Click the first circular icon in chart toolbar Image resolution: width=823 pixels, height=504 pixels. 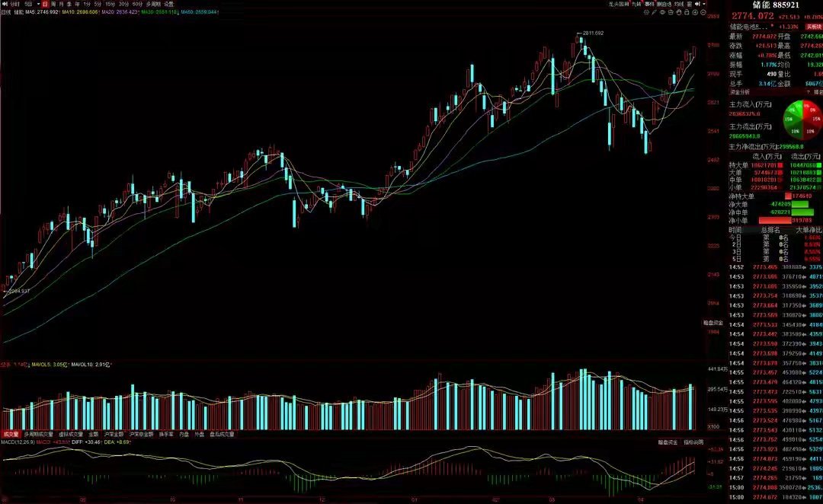[647, 13]
